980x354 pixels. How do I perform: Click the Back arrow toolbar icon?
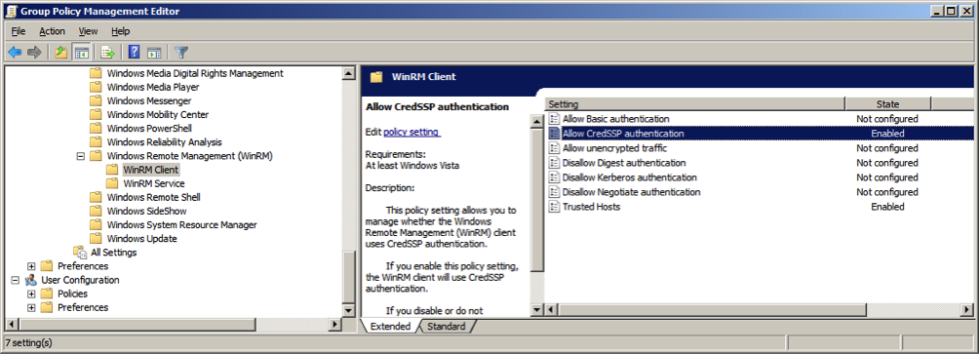(x=15, y=53)
